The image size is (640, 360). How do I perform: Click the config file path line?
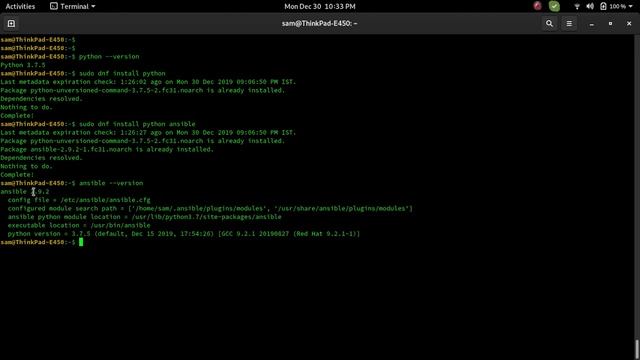point(79,200)
